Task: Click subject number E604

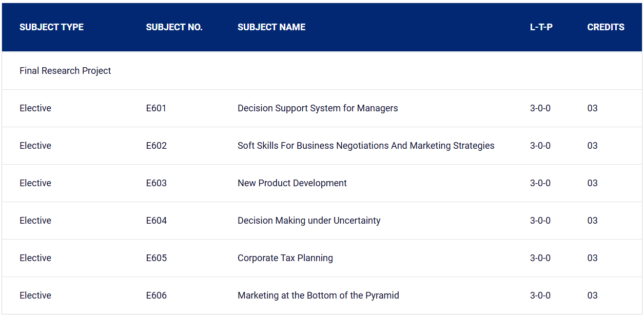Action: click(x=156, y=221)
